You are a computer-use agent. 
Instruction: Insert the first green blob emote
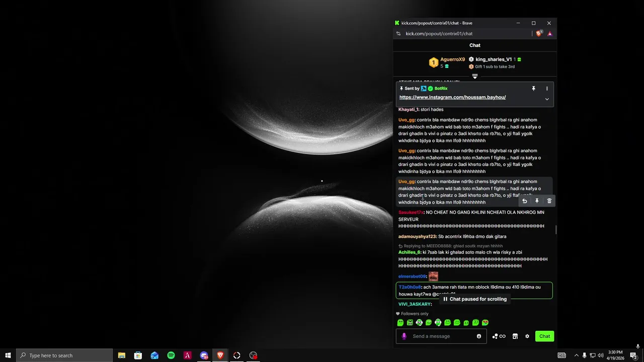click(400, 323)
